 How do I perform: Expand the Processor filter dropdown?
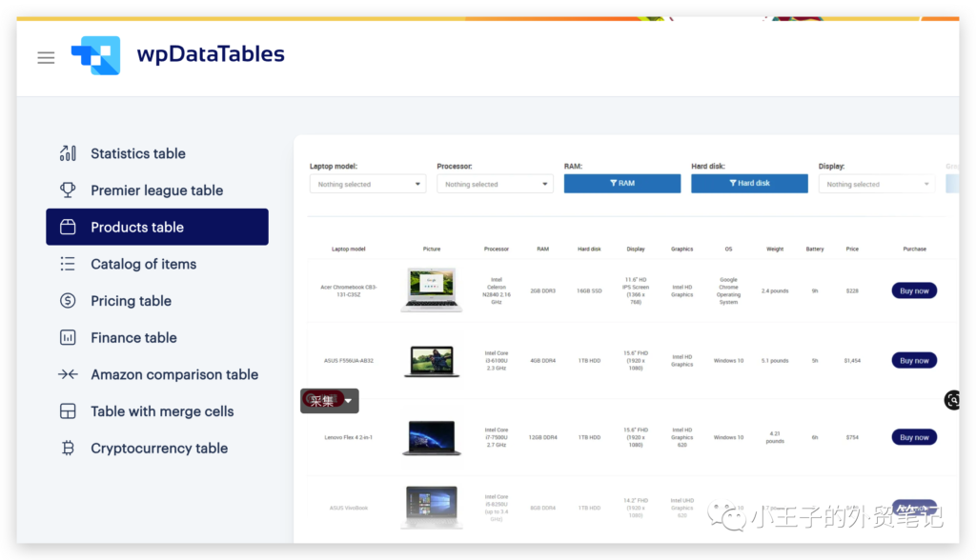tap(495, 184)
